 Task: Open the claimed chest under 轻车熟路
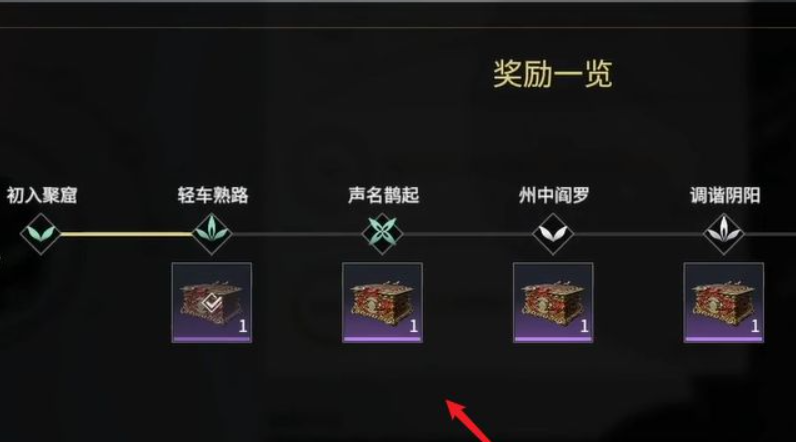pos(212,302)
